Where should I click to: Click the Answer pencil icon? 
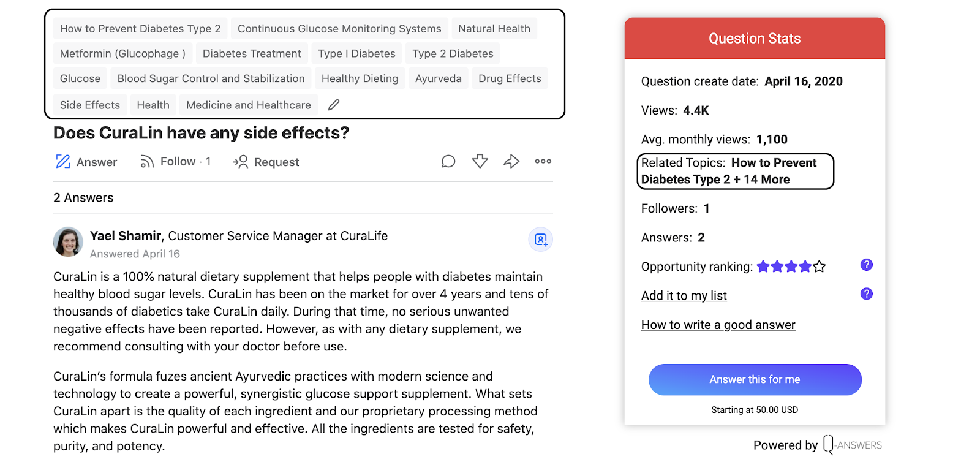coord(63,162)
